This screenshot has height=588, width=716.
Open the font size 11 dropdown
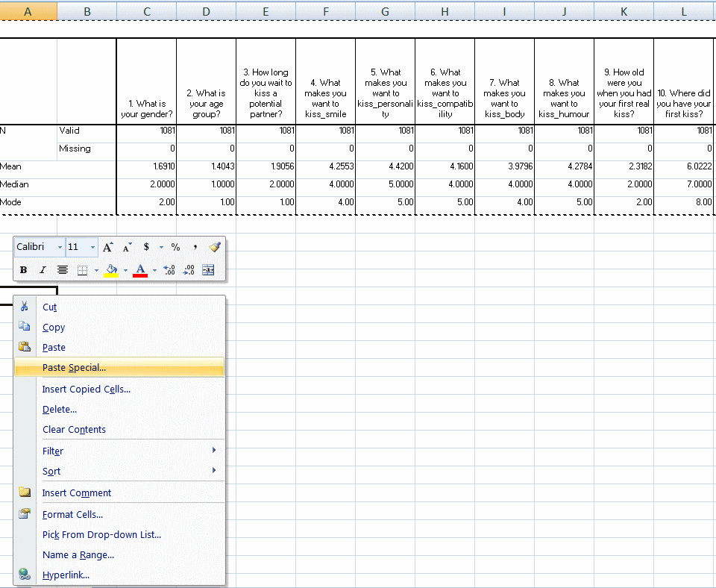click(x=92, y=247)
